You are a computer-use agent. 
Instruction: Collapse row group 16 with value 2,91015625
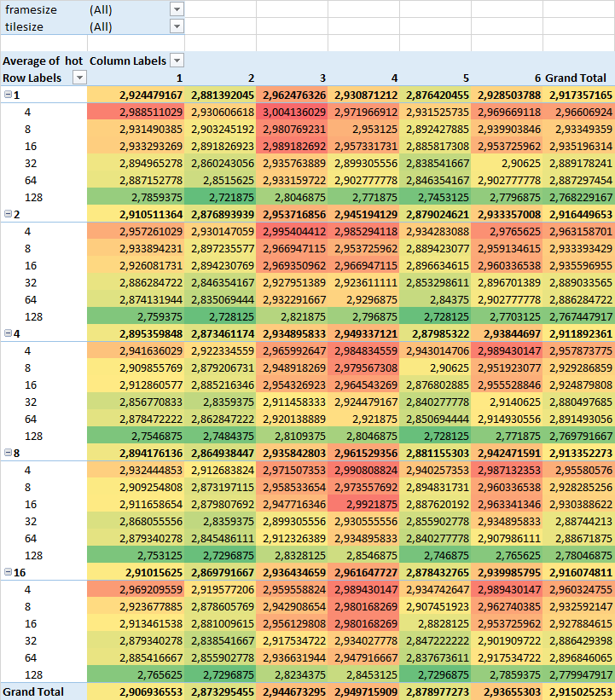8,572
